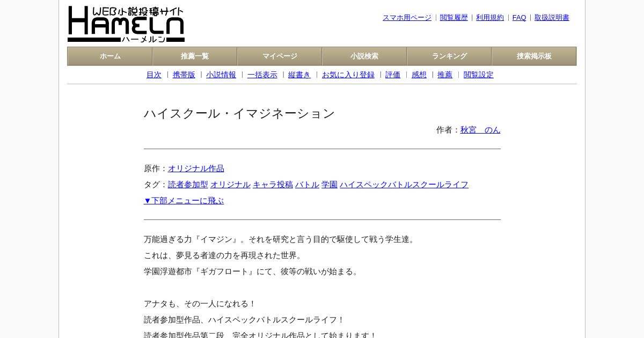The image size is (644, 338).
Task: Open the 取扱説明書 link
Action: (x=552, y=18)
